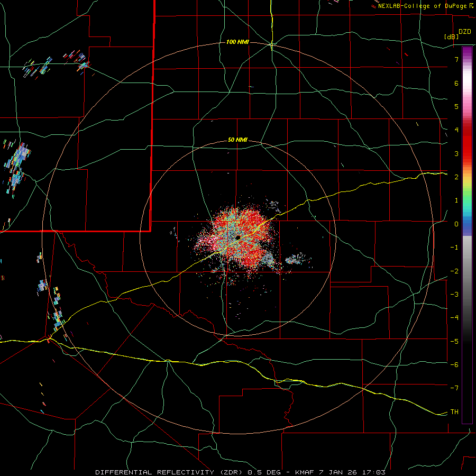Screen dimensions: 476x476
Task: Click the DZD product label
Action: pyautogui.click(x=465, y=32)
